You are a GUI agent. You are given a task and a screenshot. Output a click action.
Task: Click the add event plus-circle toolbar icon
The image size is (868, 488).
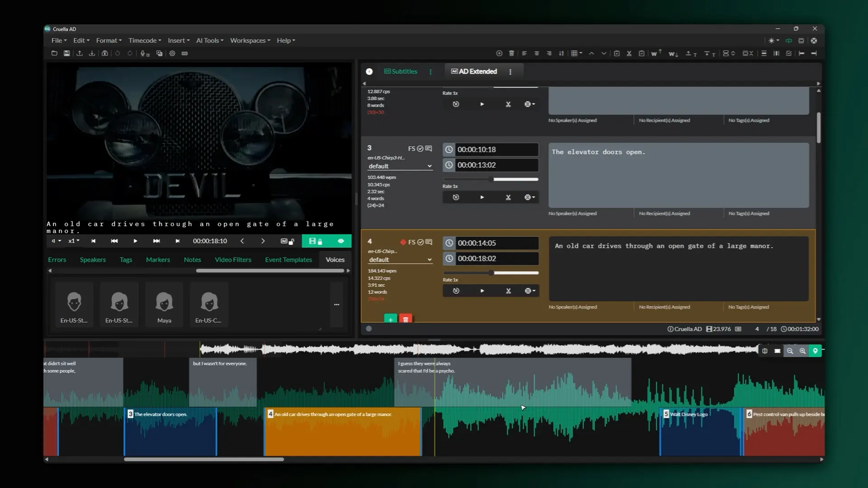[x=499, y=53]
